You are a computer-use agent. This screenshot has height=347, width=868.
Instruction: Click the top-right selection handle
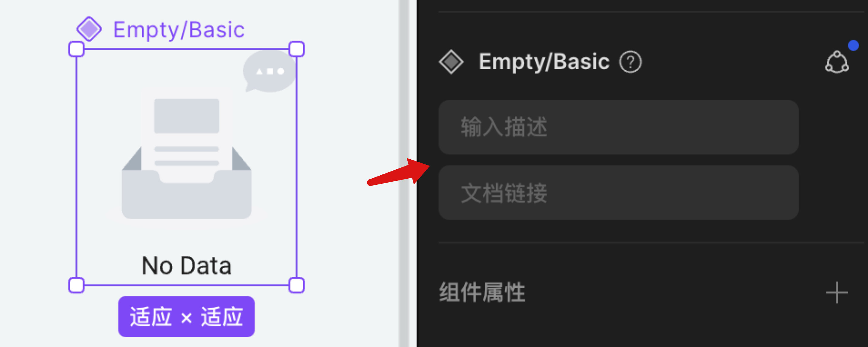pos(297,49)
